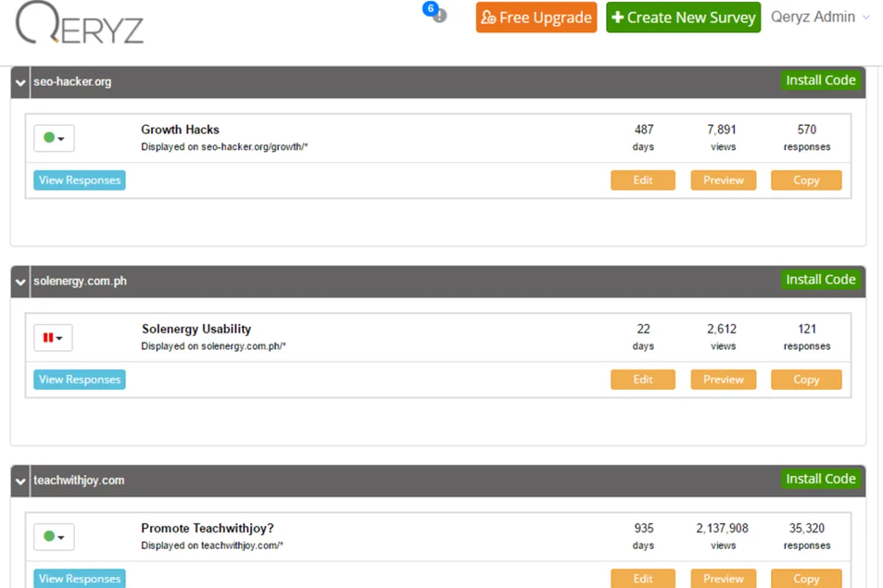View responses for Growth Hacks survey
The width and height of the screenshot is (883, 588).
[79, 180]
